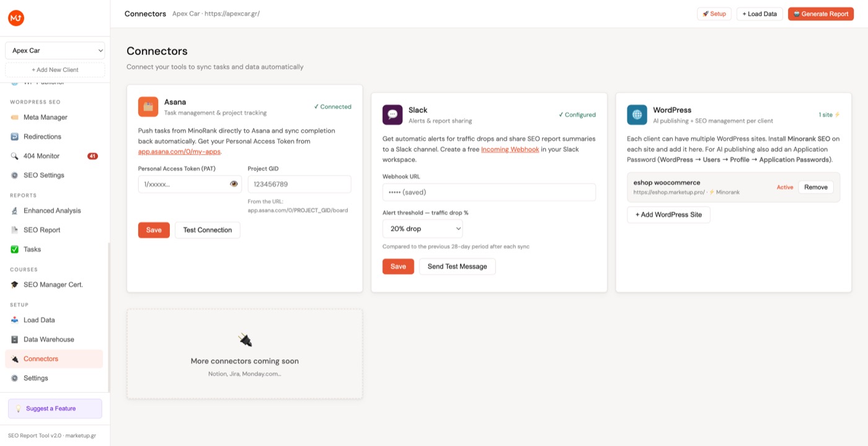
Task: Click Suggest a Feature button
Action: (x=55, y=409)
